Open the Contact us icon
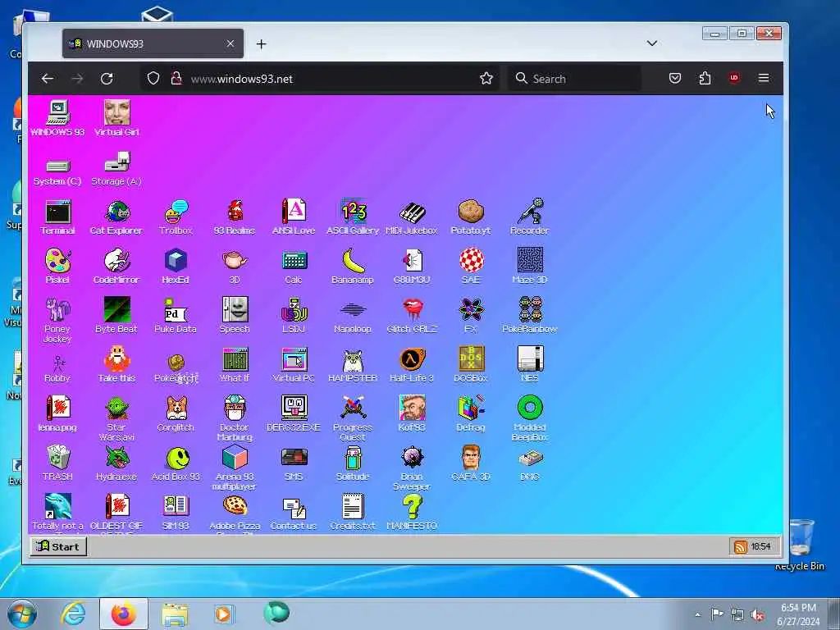 (294, 513)
